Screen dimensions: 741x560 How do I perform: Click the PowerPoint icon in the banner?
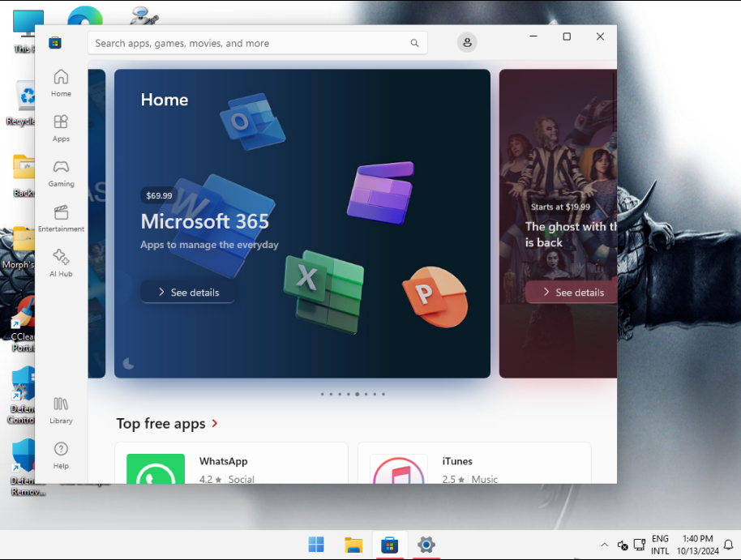coord(435,297)
